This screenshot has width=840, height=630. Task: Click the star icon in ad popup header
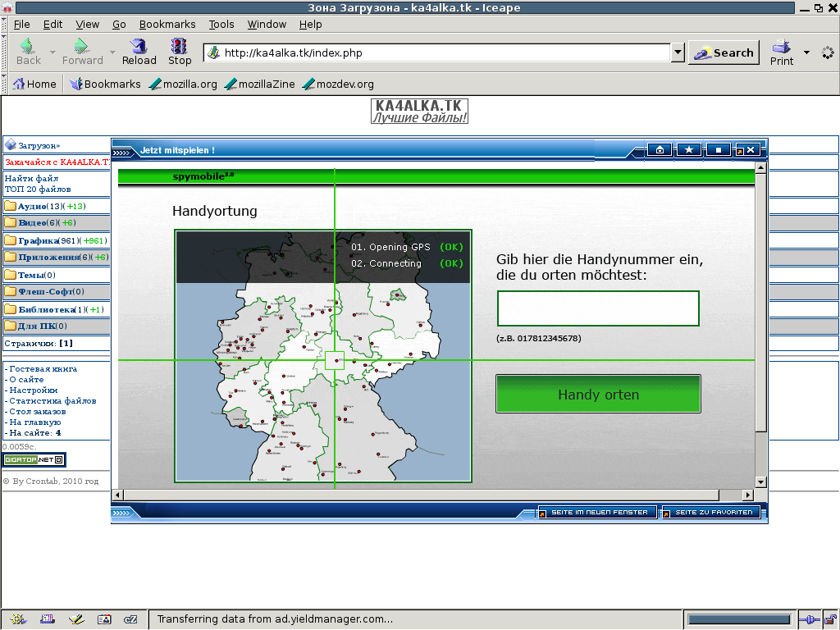pos(689,150)
